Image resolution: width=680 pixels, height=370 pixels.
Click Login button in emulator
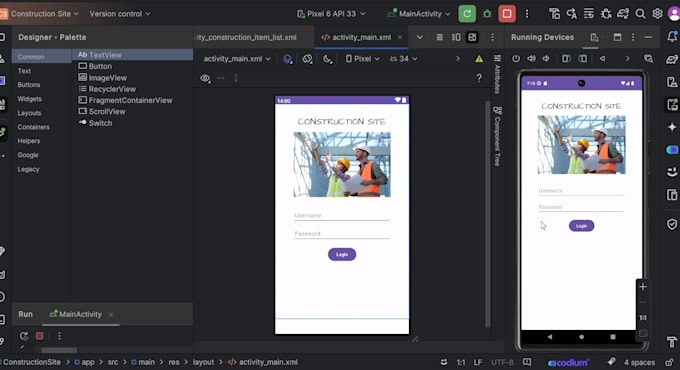click(582, 226)
